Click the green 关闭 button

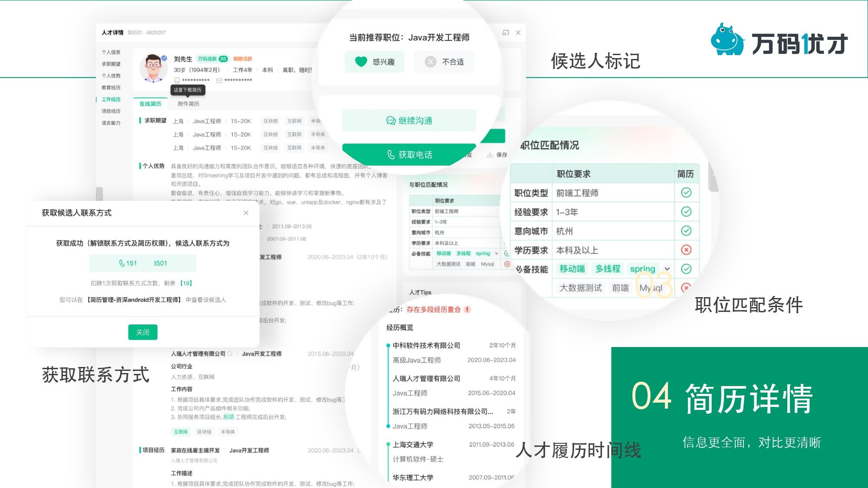tap(142, 332)
